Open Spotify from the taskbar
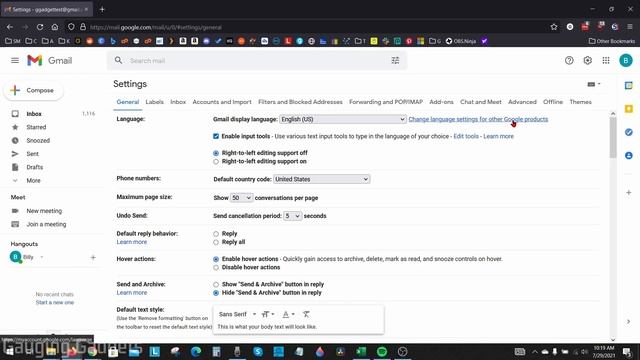 (382, 351)
